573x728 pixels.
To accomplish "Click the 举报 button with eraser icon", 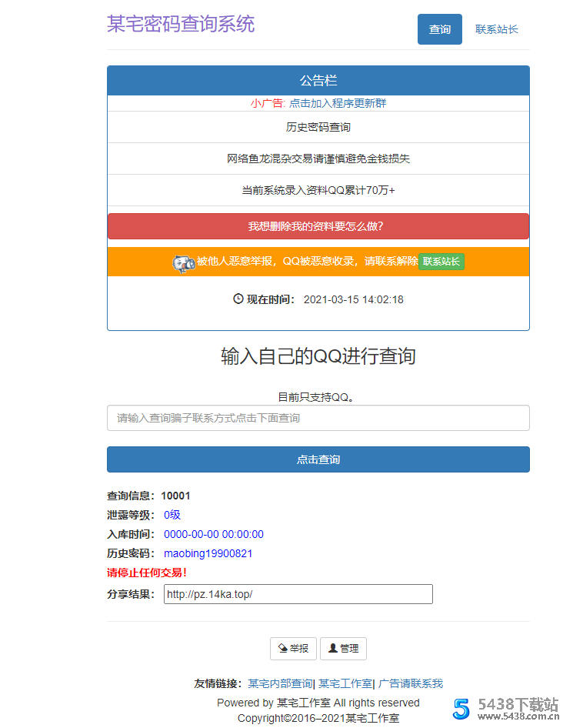I will (293, 648).
